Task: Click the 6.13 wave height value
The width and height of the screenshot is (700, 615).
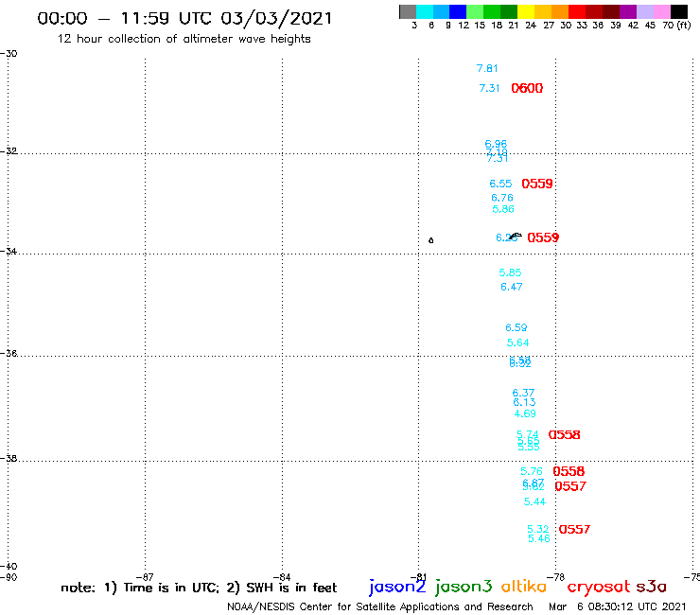Action: click(524, 402)
